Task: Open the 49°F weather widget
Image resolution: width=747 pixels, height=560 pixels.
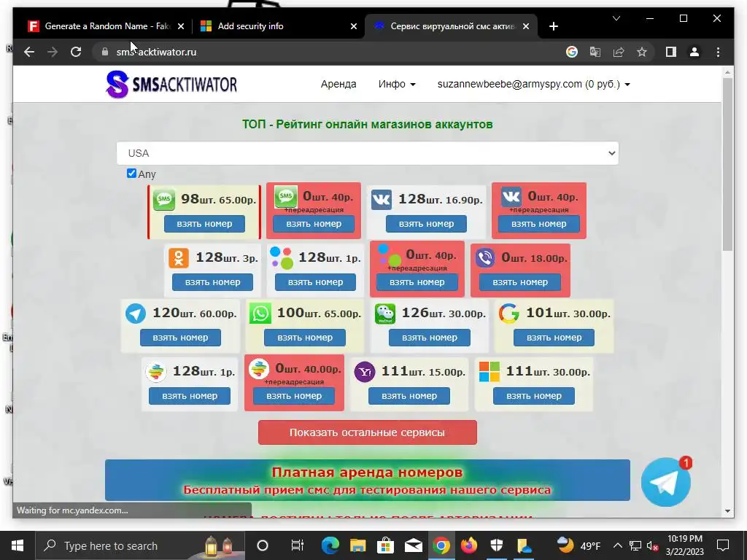Action: [x=578, y=545]
